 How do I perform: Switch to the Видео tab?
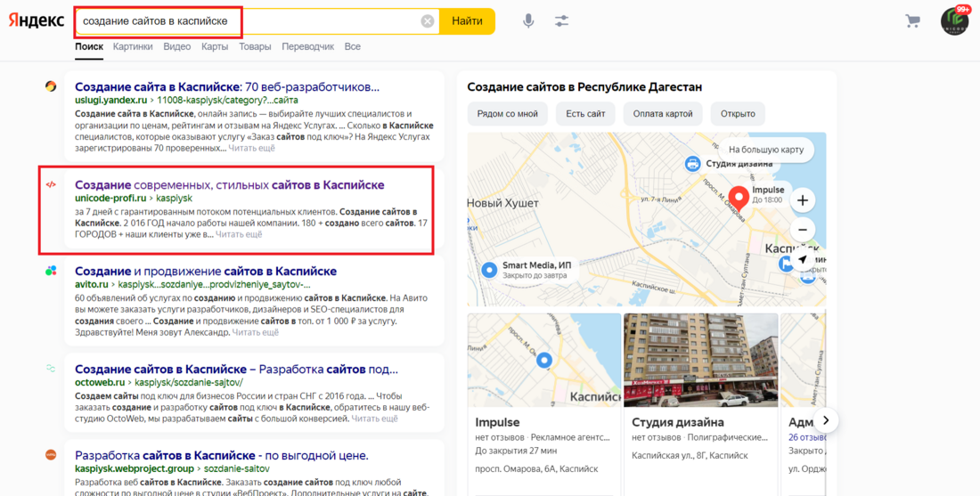[177, 47]
